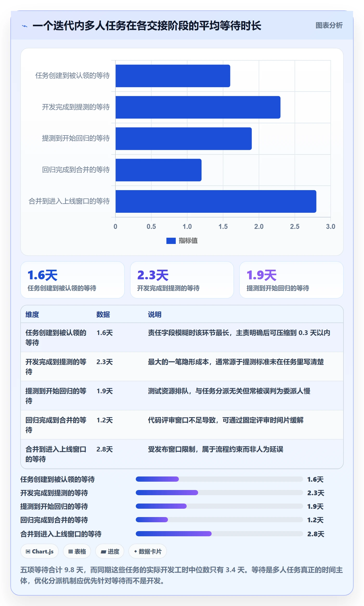The height and width of the screenshot is (606, 364).
Task: Click the summary paragraph 五项等待合计 9.8 天
Action: tap(181, 575)
